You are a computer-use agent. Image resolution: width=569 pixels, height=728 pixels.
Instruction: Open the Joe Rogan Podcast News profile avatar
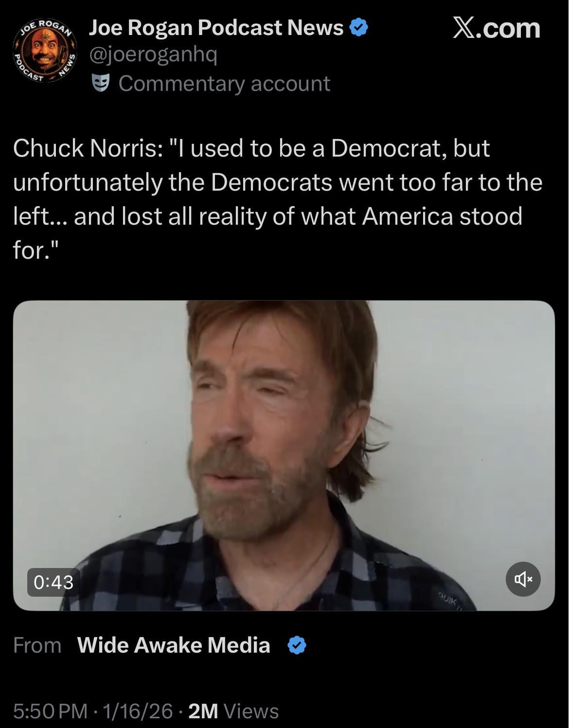45,52
